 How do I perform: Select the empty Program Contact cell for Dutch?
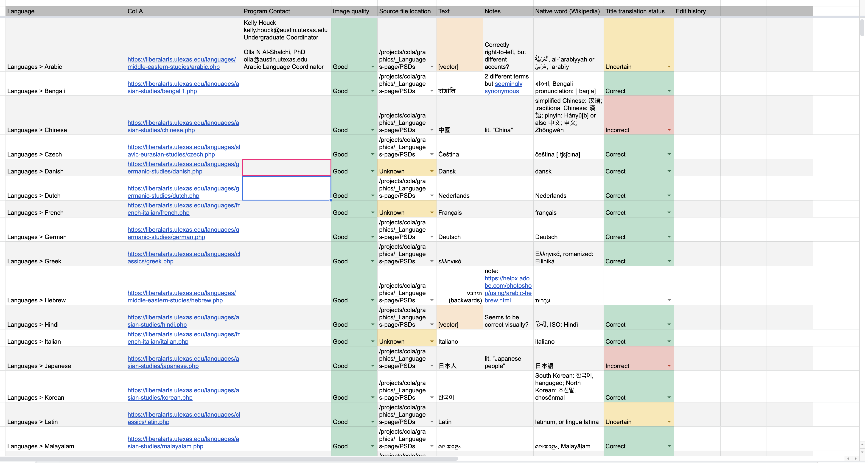pyautogui.click(x=286, y=188)
